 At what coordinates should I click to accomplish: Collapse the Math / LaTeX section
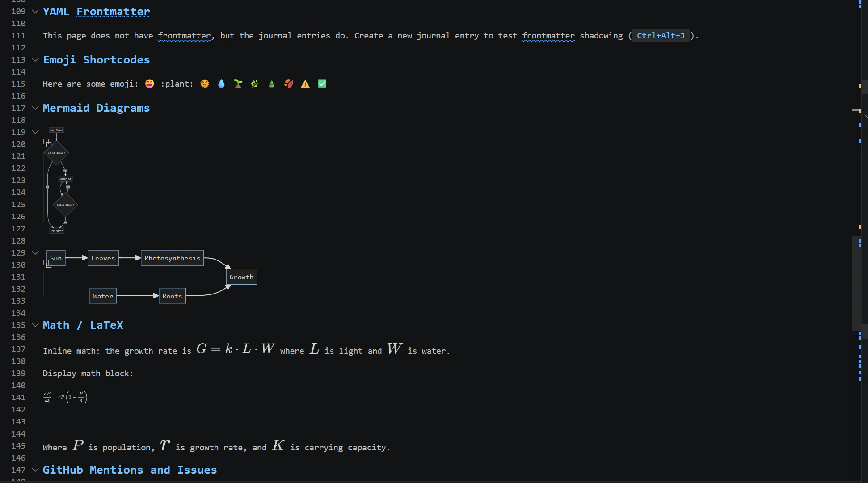35,325
